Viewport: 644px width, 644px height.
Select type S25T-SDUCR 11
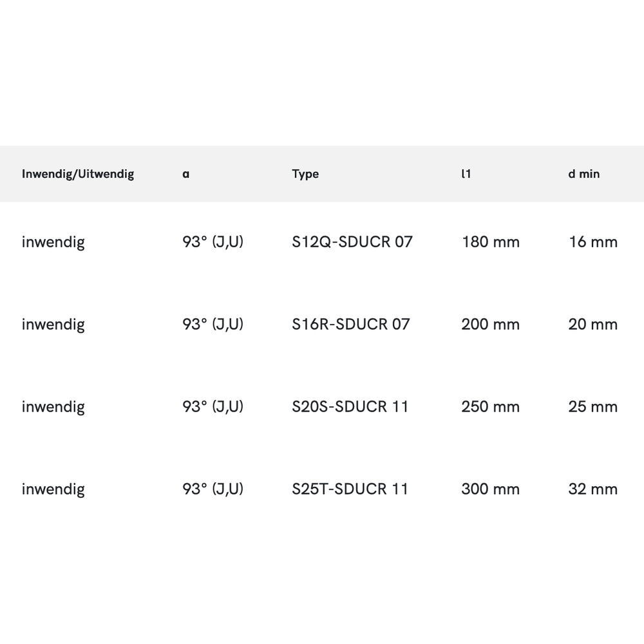point(350,489)
